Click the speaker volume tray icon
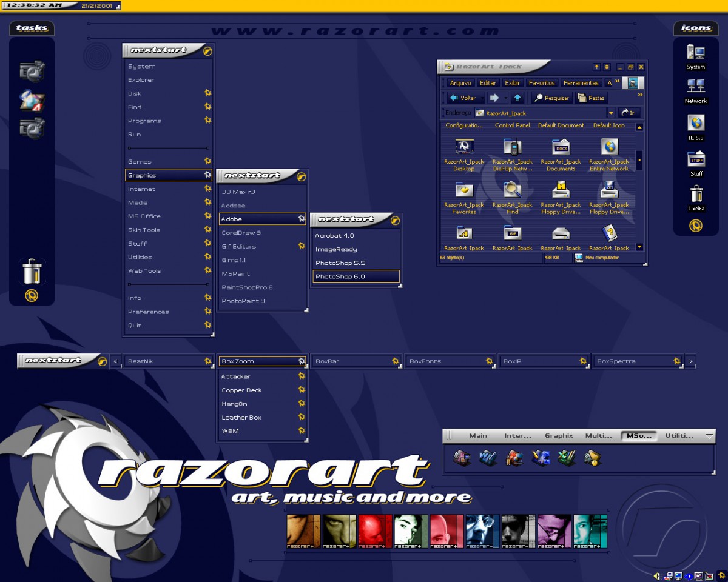Viewport: 728px width, 582px height. pyautogui.click(x=657, y=575)
